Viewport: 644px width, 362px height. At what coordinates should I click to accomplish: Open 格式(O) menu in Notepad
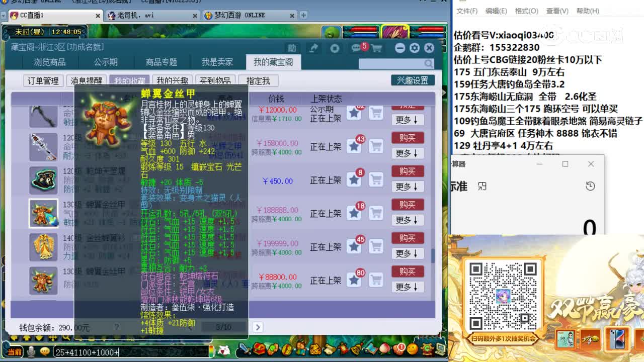pyautogui.click(x=526, y=11)
